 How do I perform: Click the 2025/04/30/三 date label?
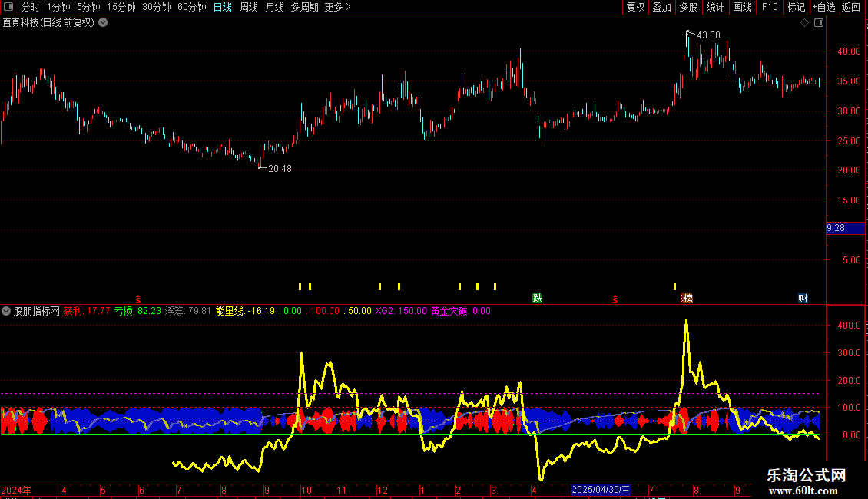click(601, 490)
